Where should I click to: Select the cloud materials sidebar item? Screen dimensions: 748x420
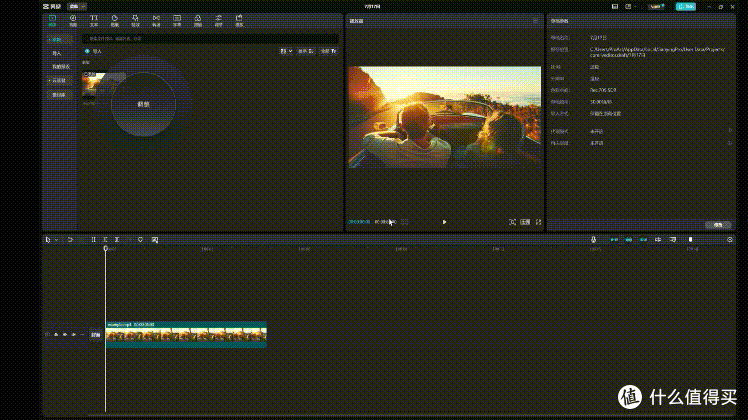(59, 81)
